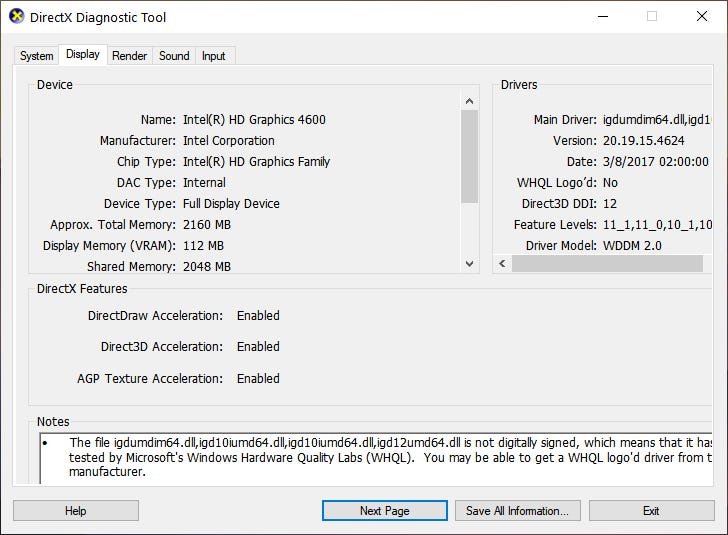Click the title text DirectX Diagnostic Tool
Screen dimensions: 728x535
[98, 18]
